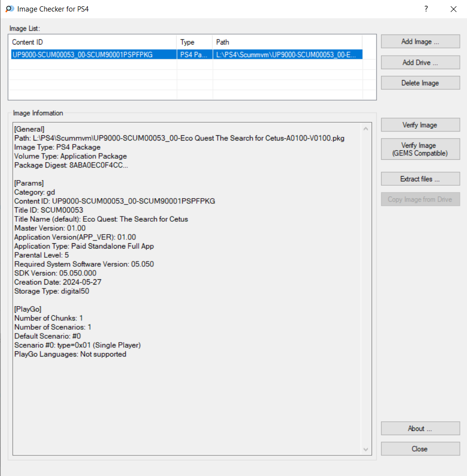
Task: Click the '[Params]' section heading
Action: pos(29,183)
